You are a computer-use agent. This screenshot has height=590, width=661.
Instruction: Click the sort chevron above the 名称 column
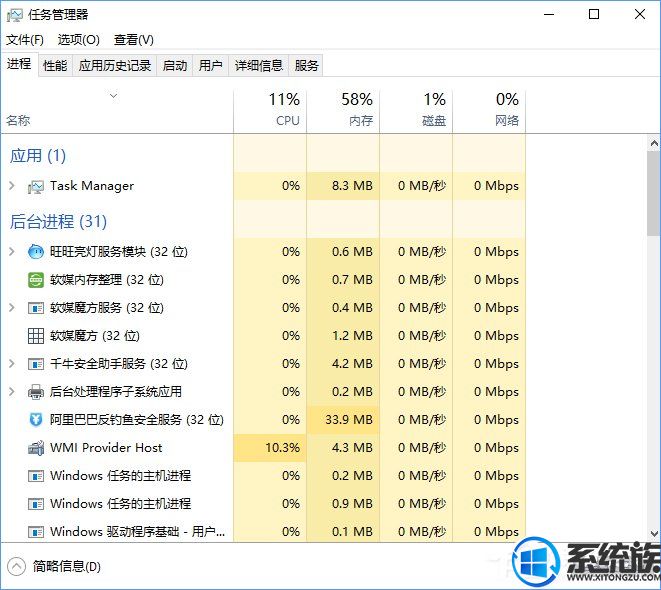(x=113, y=96)
